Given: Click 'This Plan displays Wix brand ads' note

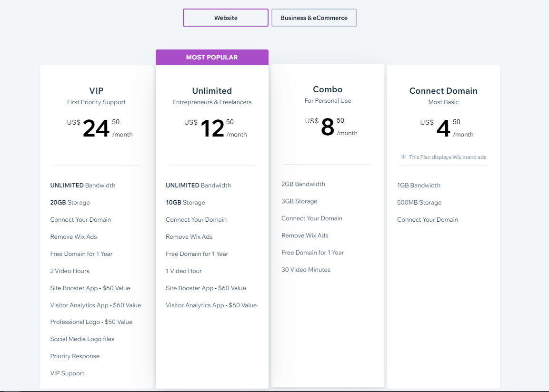Looking at the screenshot, I should coord(448,157).
